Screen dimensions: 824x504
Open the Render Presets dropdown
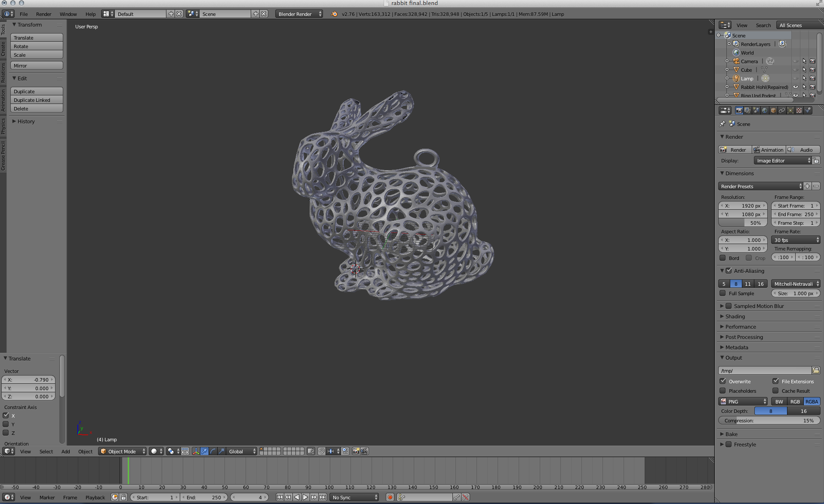[x=760, y=186]
